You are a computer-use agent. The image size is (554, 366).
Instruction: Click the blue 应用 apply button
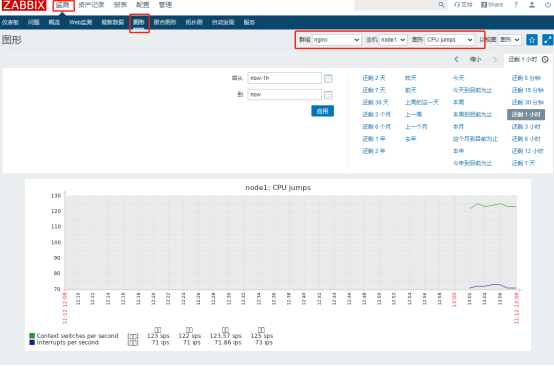coord(323,111)
